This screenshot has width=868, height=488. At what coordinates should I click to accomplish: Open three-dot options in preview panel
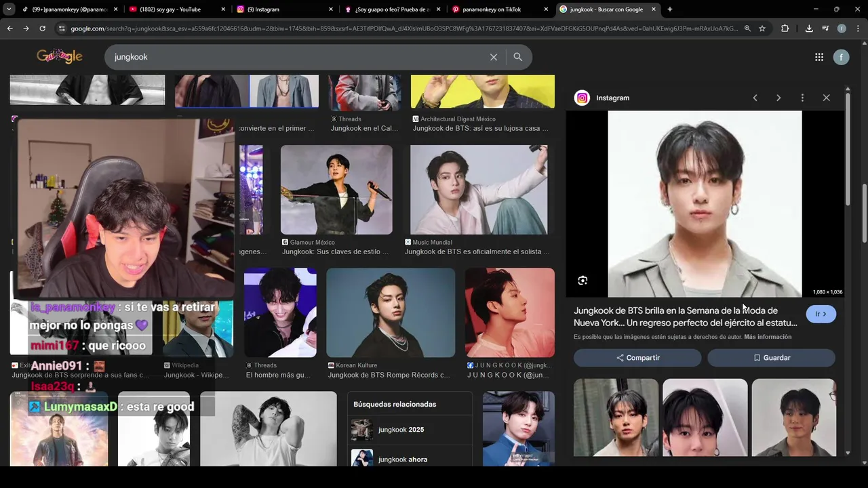coord(802,98)
